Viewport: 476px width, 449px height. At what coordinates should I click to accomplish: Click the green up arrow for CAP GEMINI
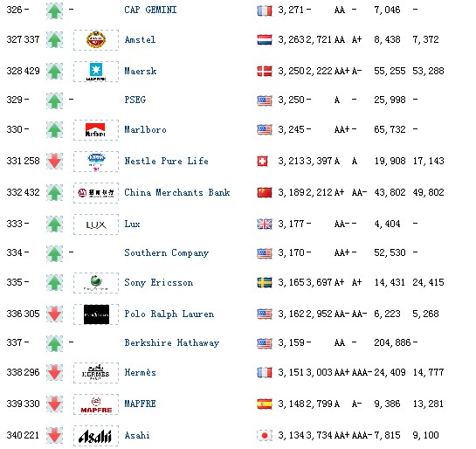[55, 10]
